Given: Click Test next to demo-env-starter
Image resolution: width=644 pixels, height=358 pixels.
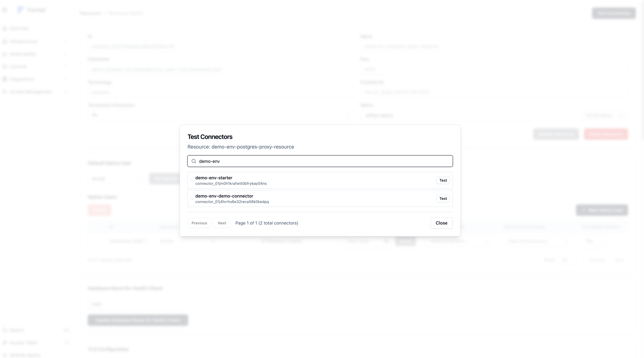Looking at the screenshot, I should [x=443, y=180].
